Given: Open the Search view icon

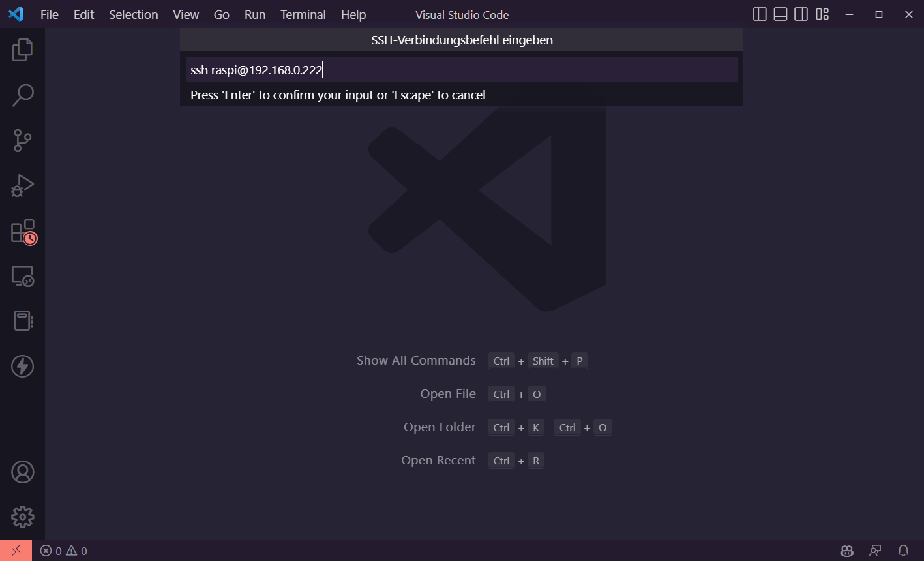Looking at the screenshot, I should (x=22, y=95).
